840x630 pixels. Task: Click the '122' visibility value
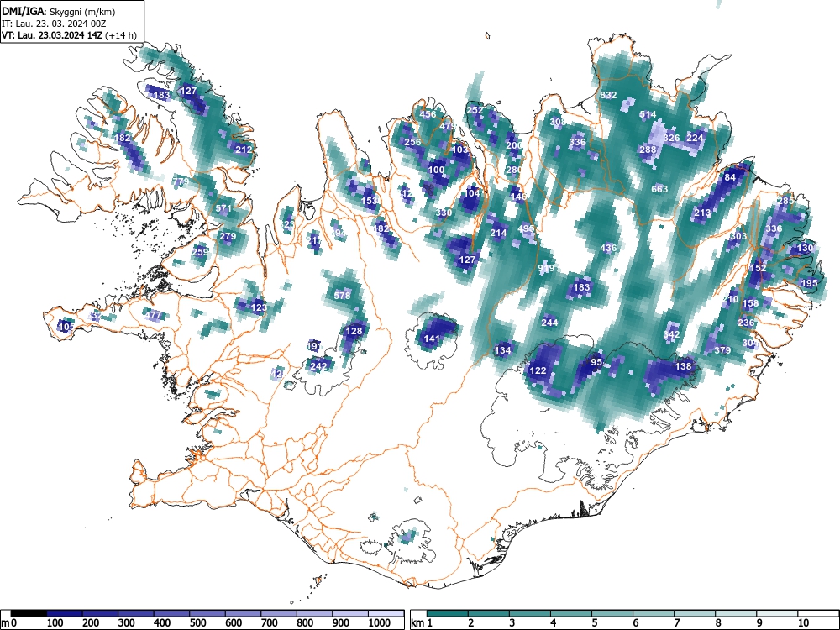tap(538, 370)
